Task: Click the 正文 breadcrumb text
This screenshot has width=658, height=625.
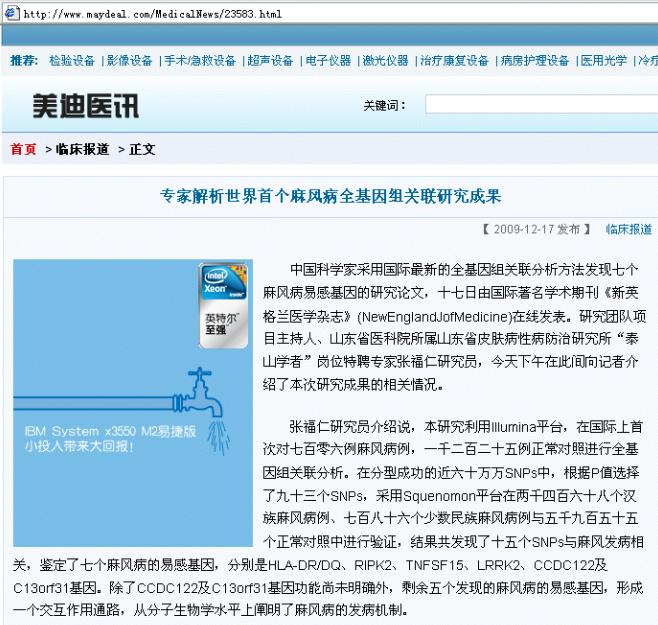Action: click(142, 149)
